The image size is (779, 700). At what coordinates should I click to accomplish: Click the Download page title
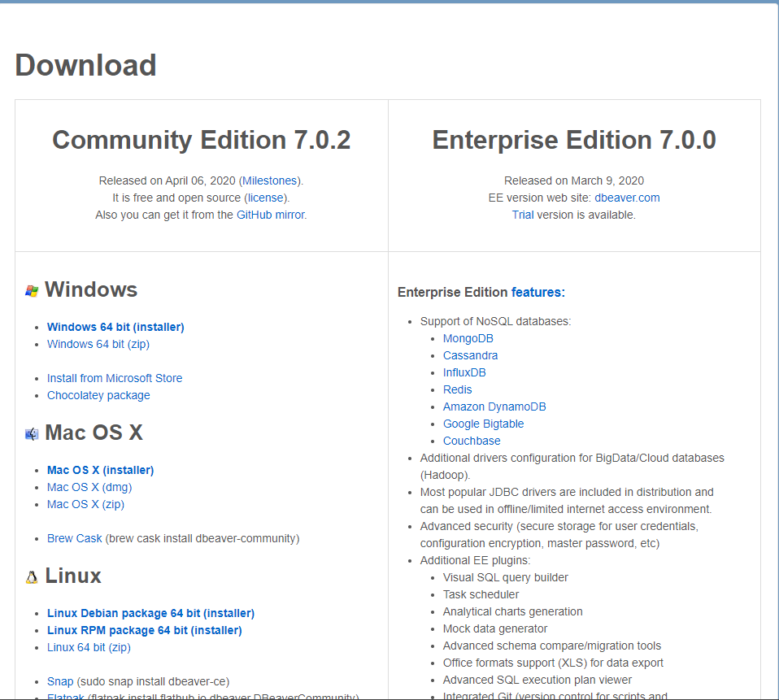(x=85, y=65)
